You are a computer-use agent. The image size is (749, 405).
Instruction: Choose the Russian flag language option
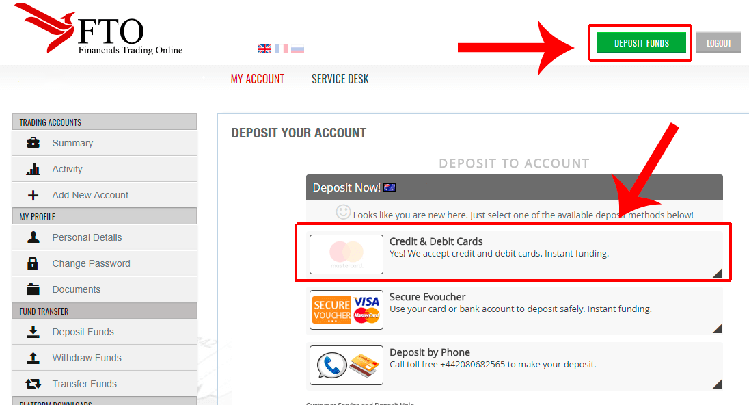[297, 48]
